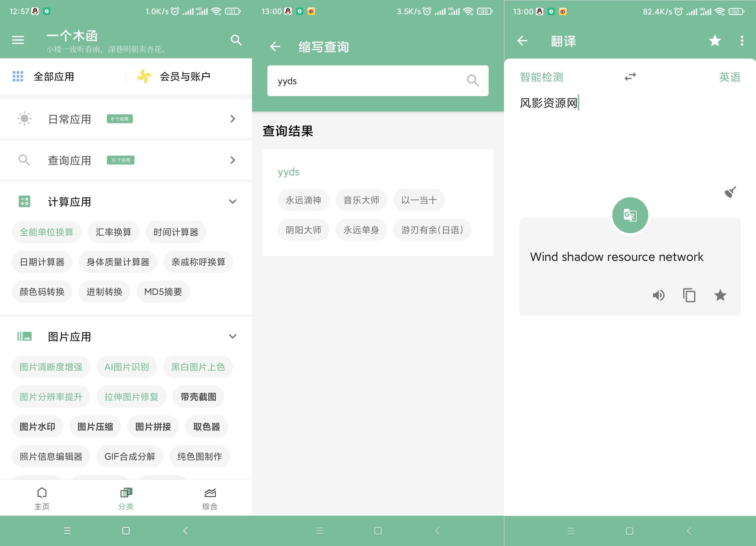
Task: Tap the recent-apps nav icon on home screen
Action: coord(67,531)
